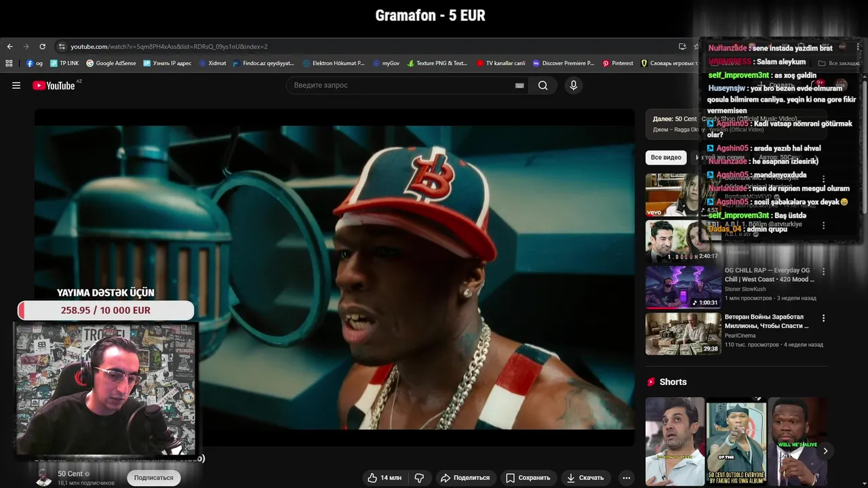Open the Ветеран Войны Заработал Миллионы title

point(766,321)
